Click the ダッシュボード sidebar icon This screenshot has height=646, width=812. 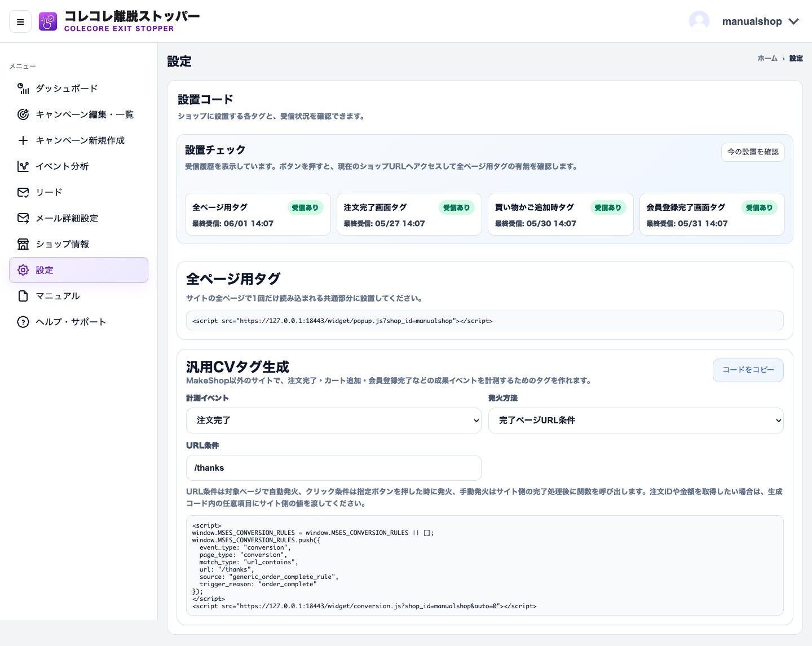pyautogui.click(x=23, y=89)
